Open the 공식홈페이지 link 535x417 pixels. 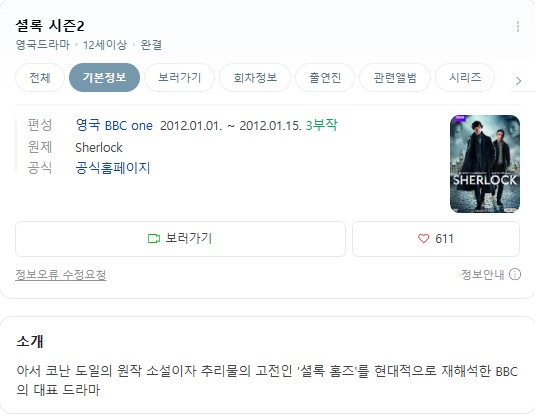click(113, 168)
